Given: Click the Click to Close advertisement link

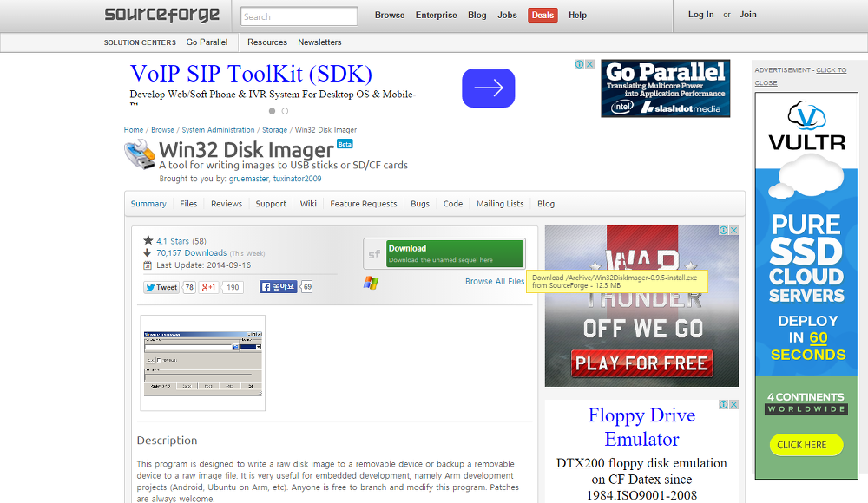Looking at the screenshot, I should tap(800, 76).
